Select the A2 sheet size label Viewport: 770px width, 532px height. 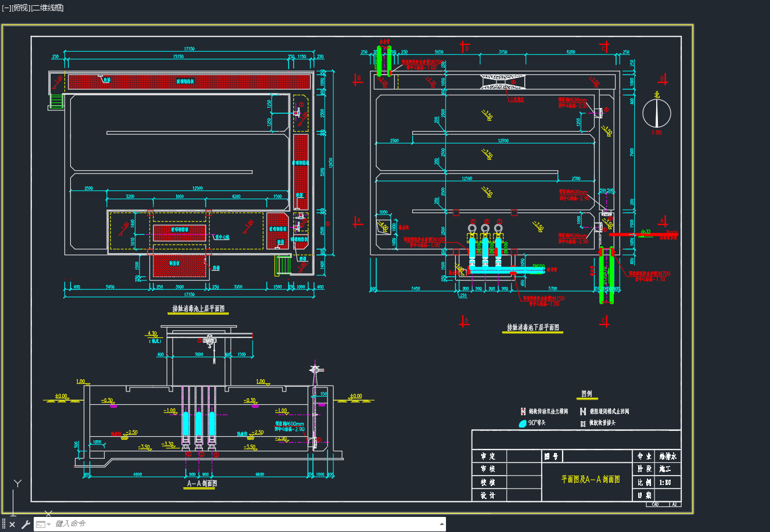[675, 504]
